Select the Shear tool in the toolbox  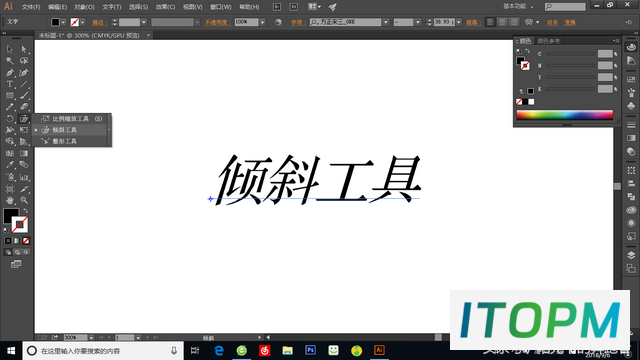[24, 119]
